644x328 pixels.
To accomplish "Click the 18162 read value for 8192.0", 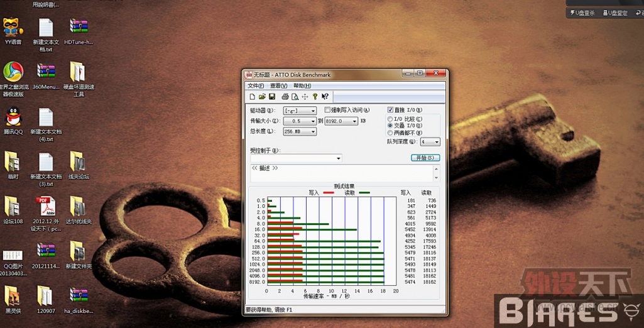I will (x=428, y=282).
